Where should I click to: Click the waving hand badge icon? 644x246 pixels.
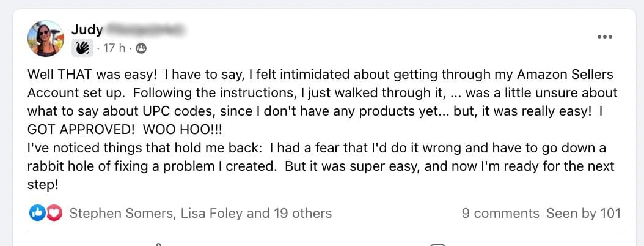click(82, 48)
